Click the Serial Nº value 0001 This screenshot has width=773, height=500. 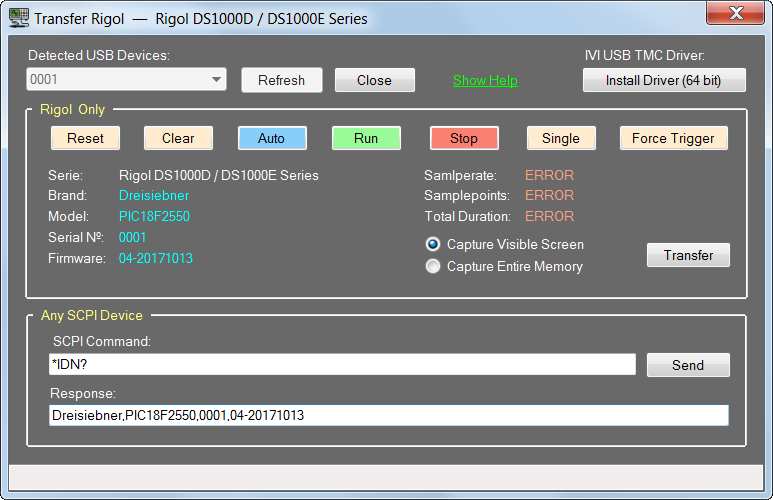pyautogui.click(x=133, y=237)
